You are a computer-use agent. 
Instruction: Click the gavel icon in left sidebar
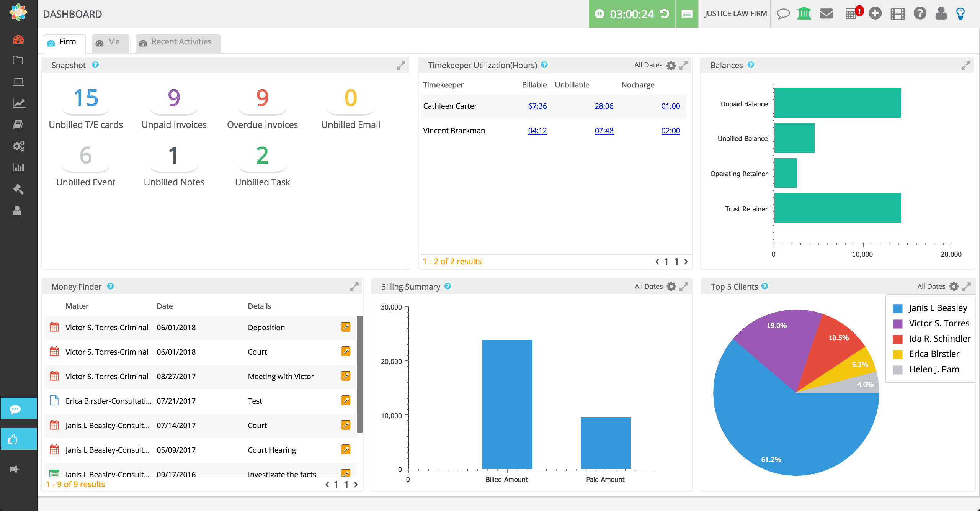point(18,189)
